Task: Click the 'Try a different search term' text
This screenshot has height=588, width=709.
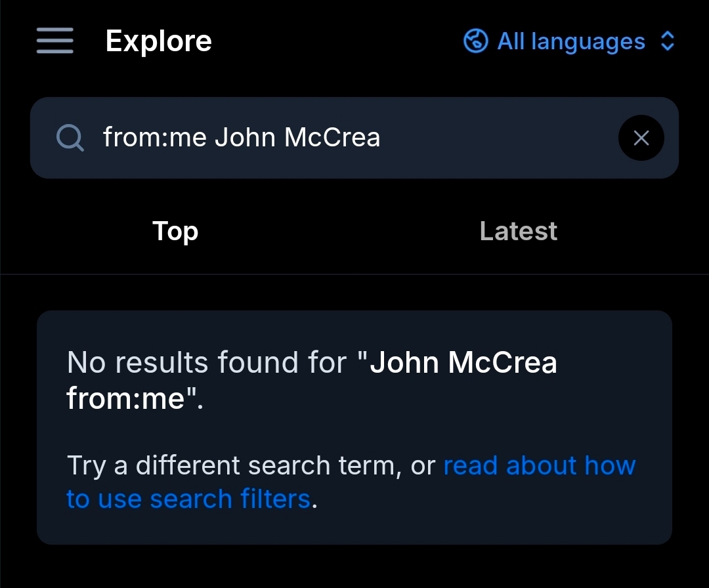Action: tap(234, 465)
